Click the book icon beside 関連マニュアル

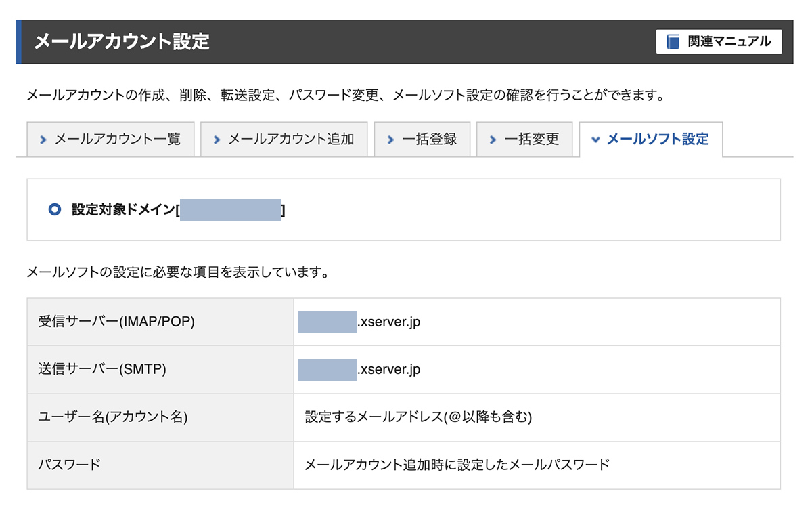673,42
